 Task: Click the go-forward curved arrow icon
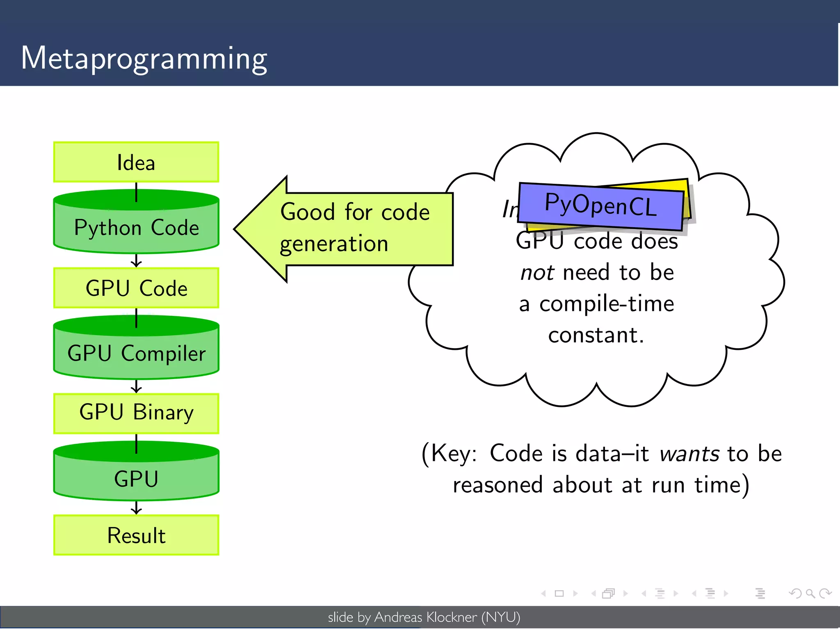825,593
